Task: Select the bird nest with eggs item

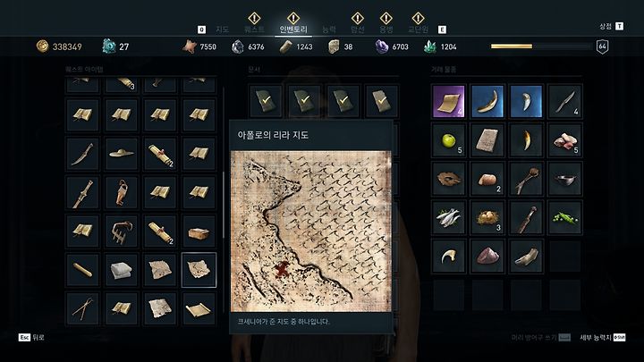Action: pos(487,218)
